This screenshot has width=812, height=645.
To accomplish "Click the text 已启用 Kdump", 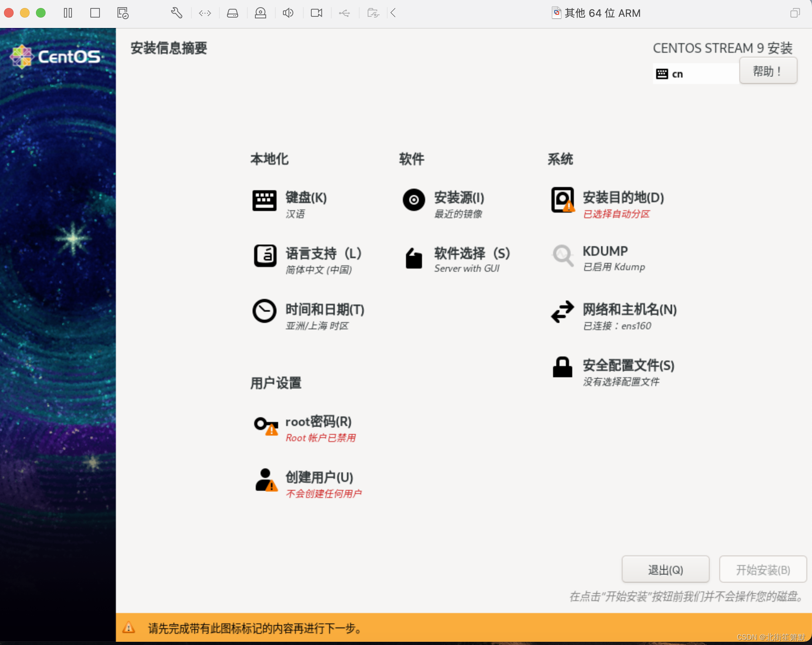I will 614,267.
